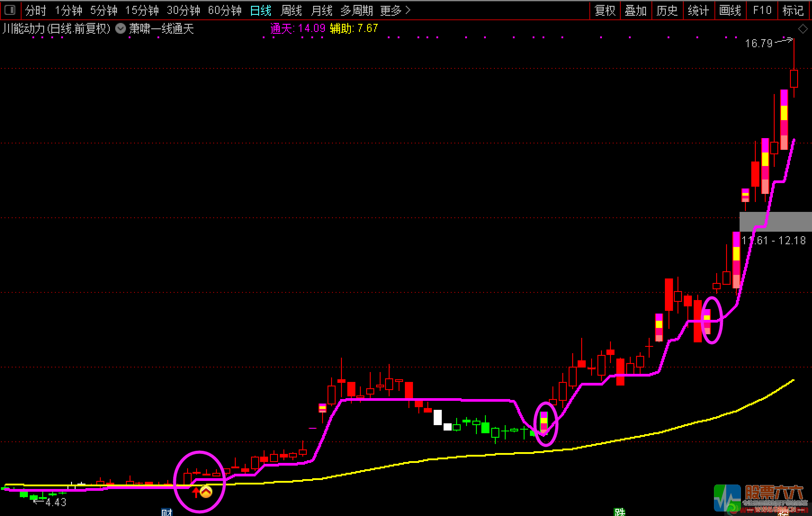Open the 历史 history button
The width and height of the screenshot is (812, 516).
coord(667,10)
